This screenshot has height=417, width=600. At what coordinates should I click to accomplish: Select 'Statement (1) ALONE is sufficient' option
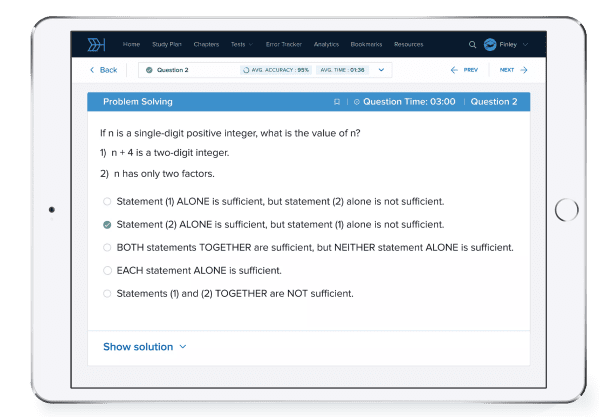107,203
